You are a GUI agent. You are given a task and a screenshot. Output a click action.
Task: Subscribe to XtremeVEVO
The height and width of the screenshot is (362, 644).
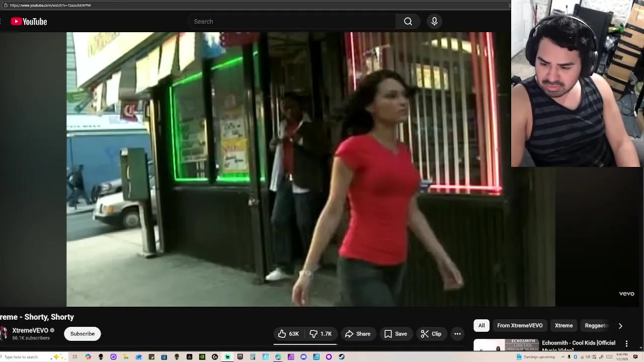point(83,334)
